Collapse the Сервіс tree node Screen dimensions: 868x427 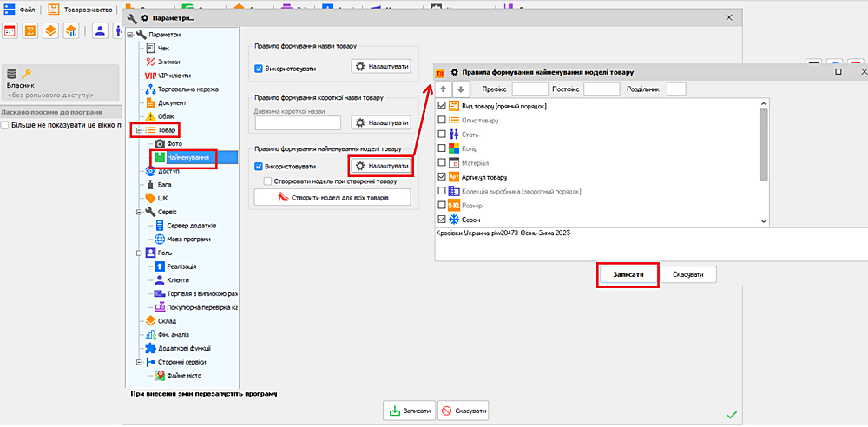[x=139, y=212]
